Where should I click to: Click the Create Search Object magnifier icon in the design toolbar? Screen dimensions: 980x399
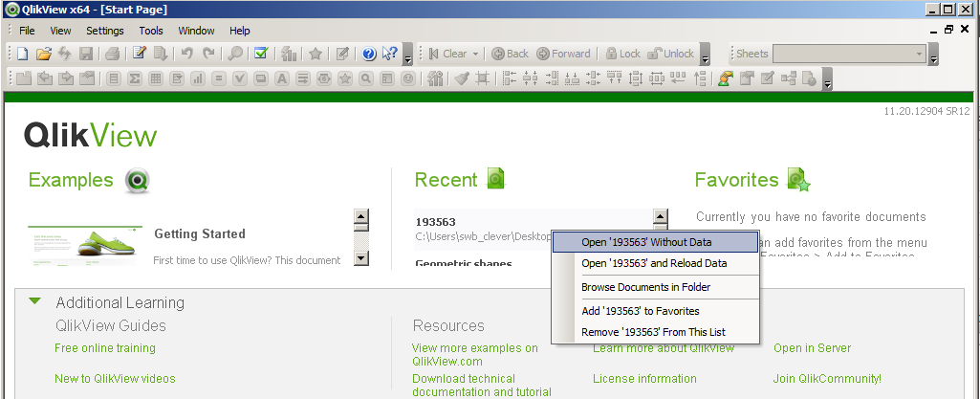click(366, 78)
